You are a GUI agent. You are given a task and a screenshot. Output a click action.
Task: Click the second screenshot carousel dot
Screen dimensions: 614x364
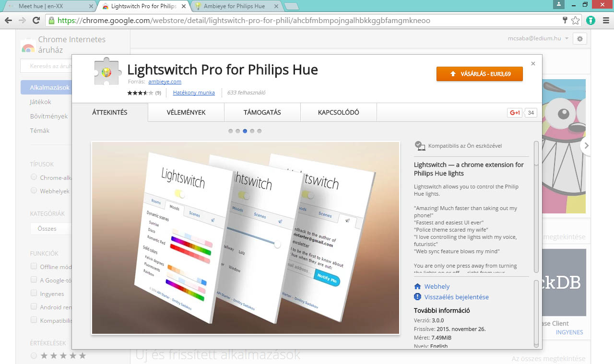pos(238,131)
